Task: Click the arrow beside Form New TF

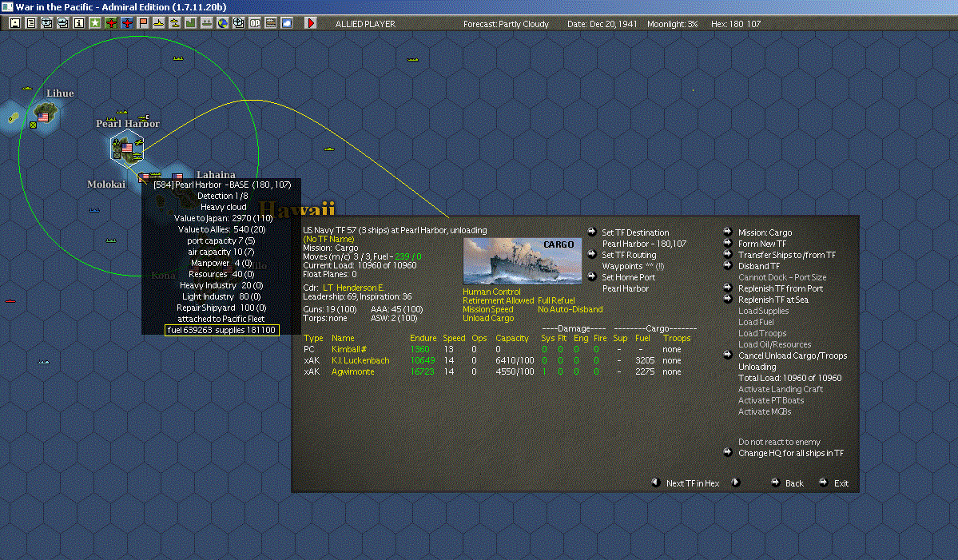Action: [728, 242]
